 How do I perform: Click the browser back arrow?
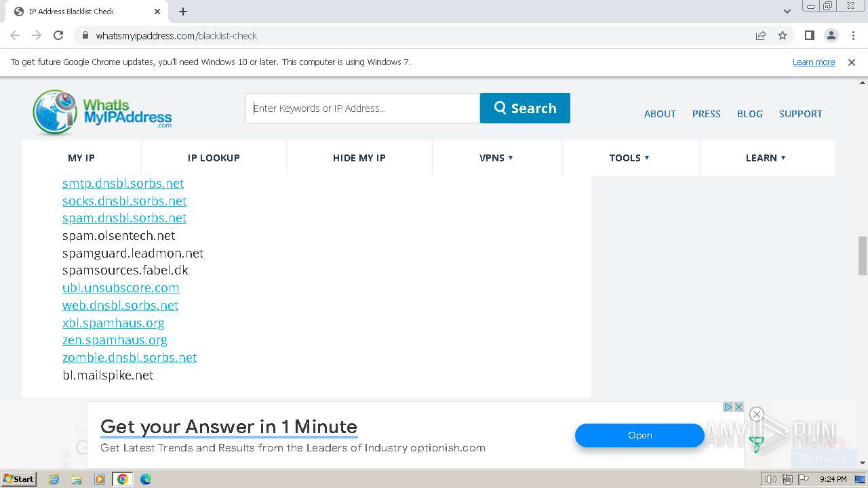click(x=15, y=35)
